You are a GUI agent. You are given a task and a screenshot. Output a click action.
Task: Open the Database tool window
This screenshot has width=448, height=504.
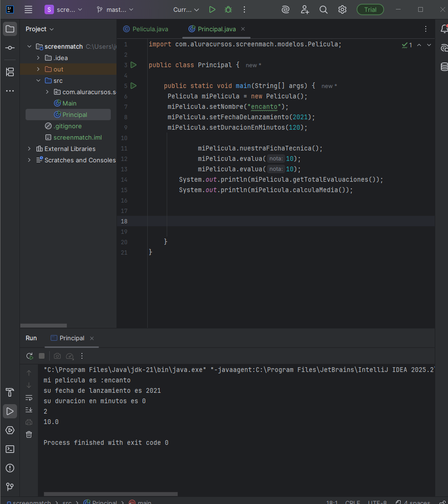444,67
